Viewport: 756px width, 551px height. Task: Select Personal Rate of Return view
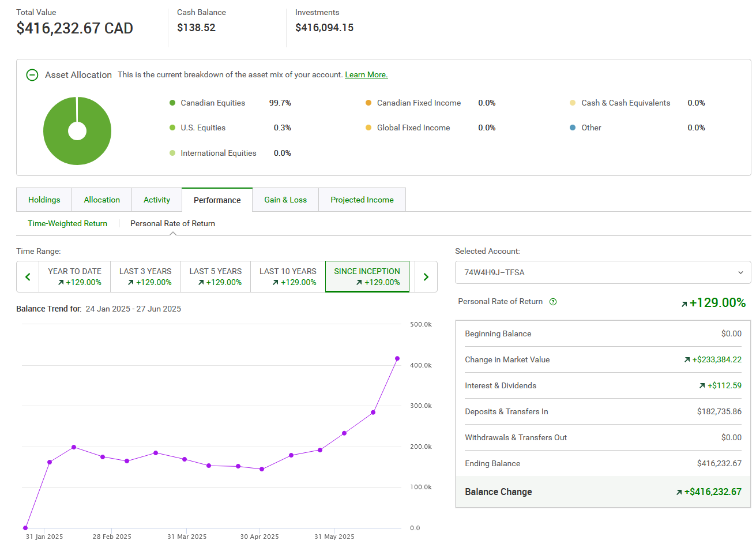[172, 223]
